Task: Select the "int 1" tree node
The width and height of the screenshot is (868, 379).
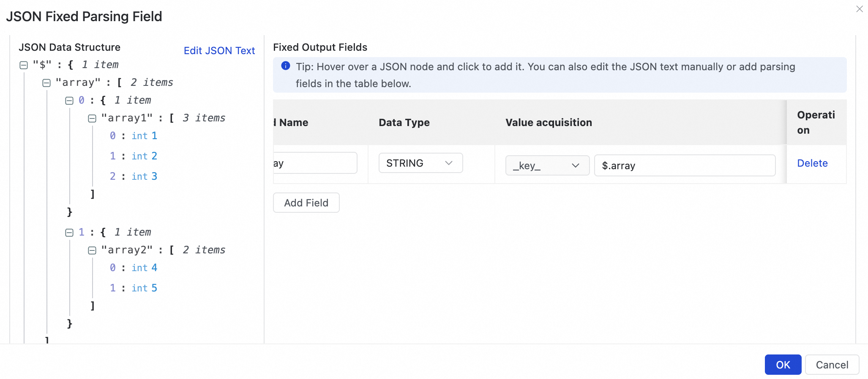Action: (144, 136)
